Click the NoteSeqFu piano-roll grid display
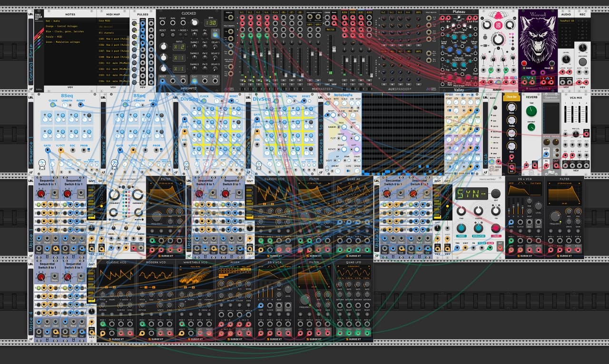The width and height of the screenshot is (609, 364). tap(403, 134)
